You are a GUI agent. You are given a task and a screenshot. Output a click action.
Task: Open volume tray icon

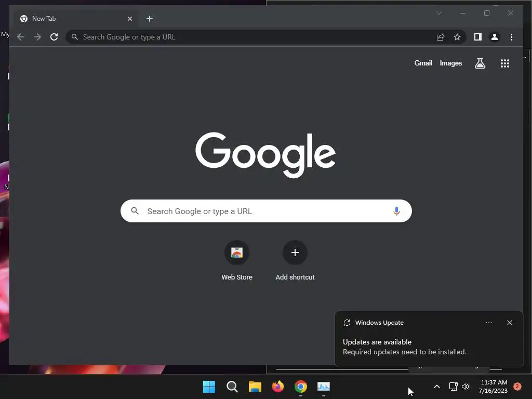point(465,387)
